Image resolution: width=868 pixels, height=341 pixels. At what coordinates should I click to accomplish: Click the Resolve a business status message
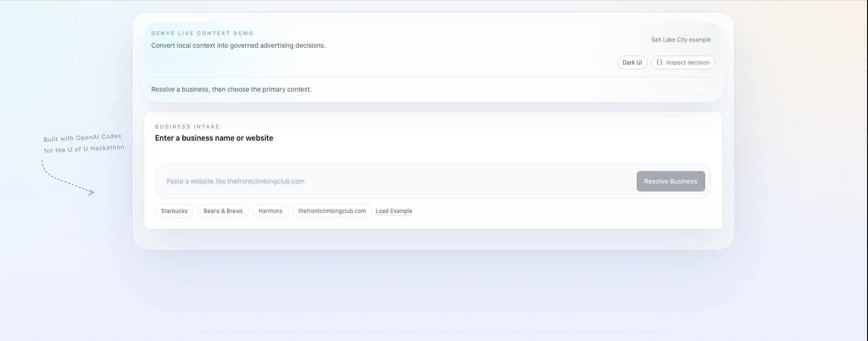pos(231,90)
